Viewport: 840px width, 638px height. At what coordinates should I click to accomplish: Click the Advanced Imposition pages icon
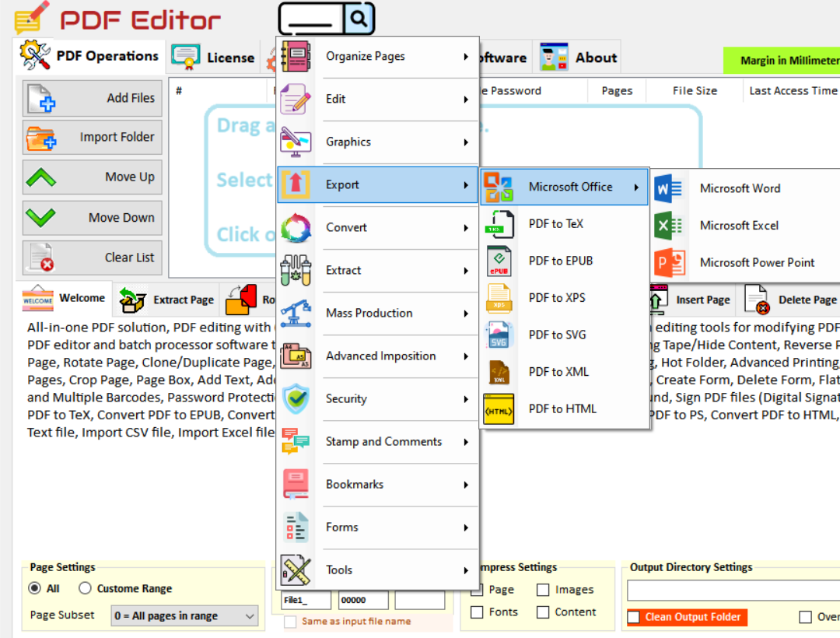coord(296,356)
